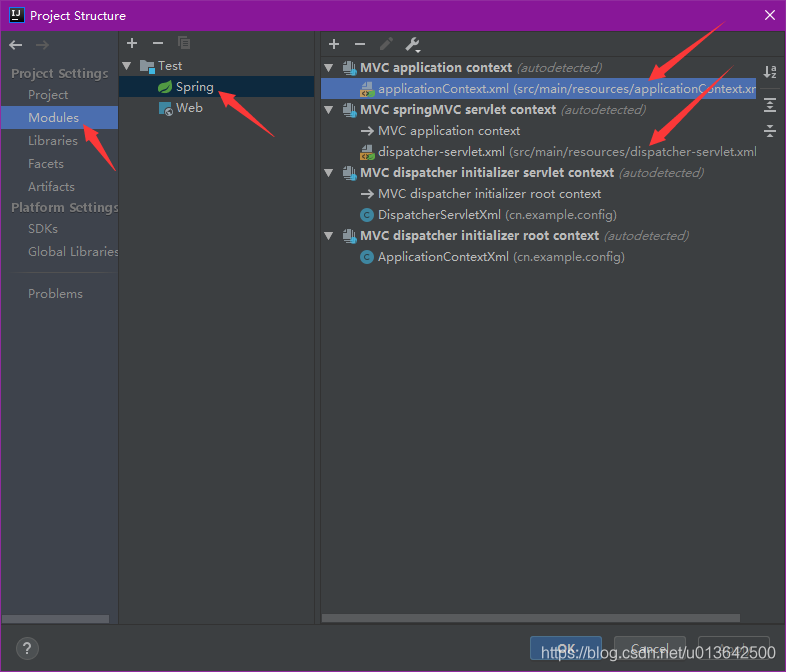The image size is (786, 672).
Task: Click the expand all icon
Action: (770, 105)
